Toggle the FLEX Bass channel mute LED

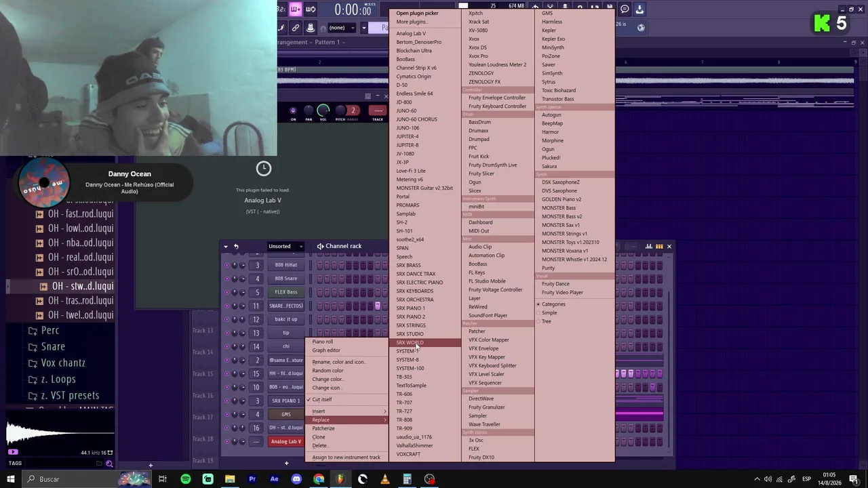pyautogui.click(x=227, y=292)
